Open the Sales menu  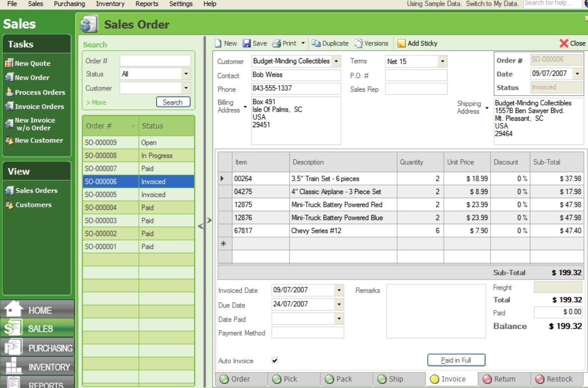(x=35, y=4)
